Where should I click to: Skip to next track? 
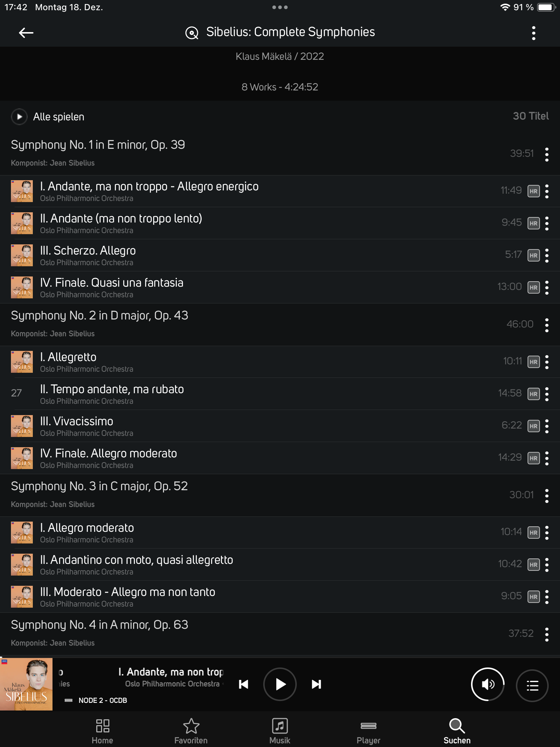pyautogui.click(x=316, y=684)
